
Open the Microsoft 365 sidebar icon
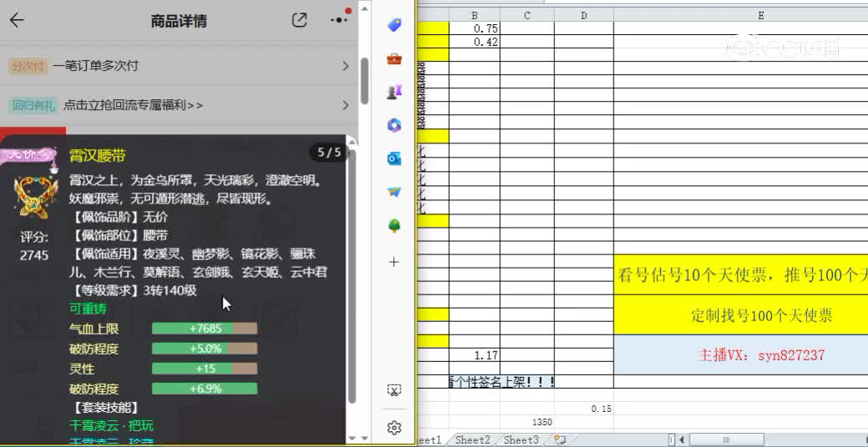click(x=394, y=126)
